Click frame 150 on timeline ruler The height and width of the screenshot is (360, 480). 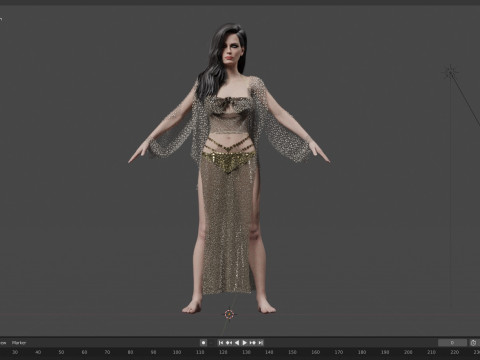pos(292,352)
